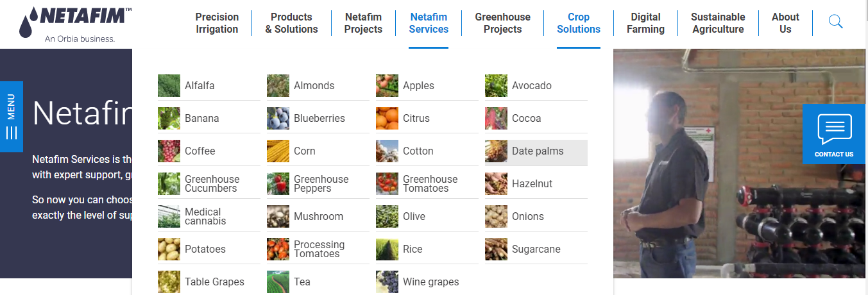Click the search magnifier icon
The height and width of the screenshot is (295, 868).
(835, 22)
